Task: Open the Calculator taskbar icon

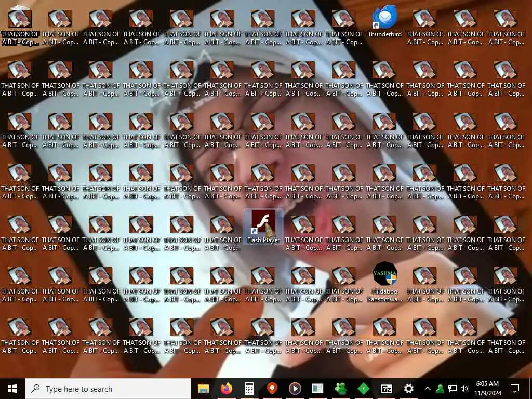Action: coord(249,389)
